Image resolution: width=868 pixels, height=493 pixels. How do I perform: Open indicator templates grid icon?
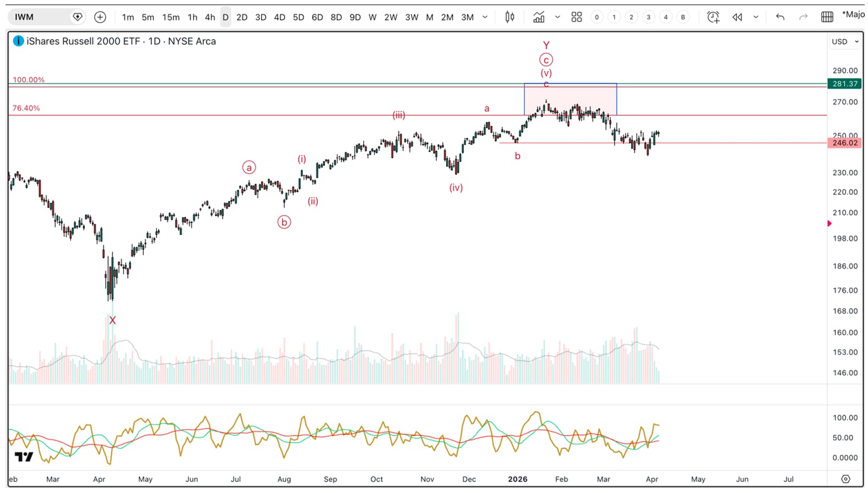point(577,17)
